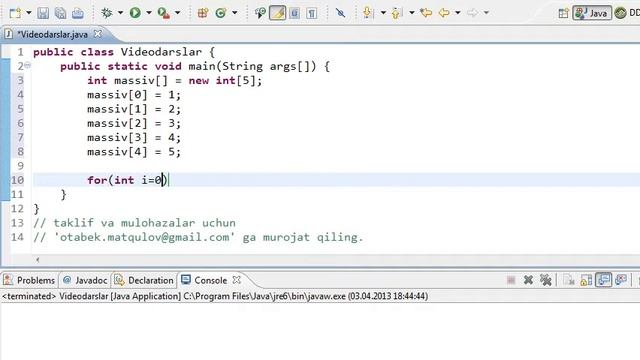Click the terminated Videodarslar console status text

click(215, 296)
